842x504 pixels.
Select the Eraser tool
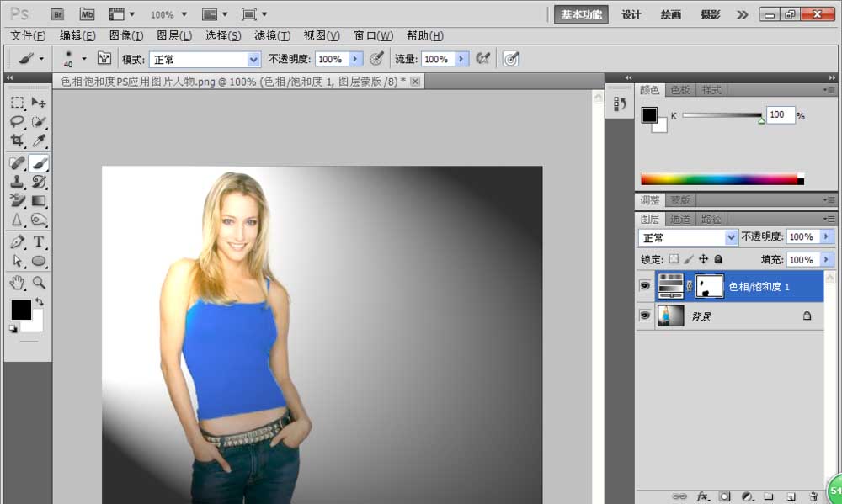(x=17, y=201)
